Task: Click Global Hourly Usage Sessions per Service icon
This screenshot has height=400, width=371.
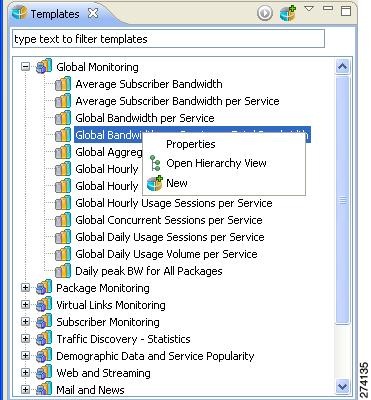Action: click(x=63, y=203)
